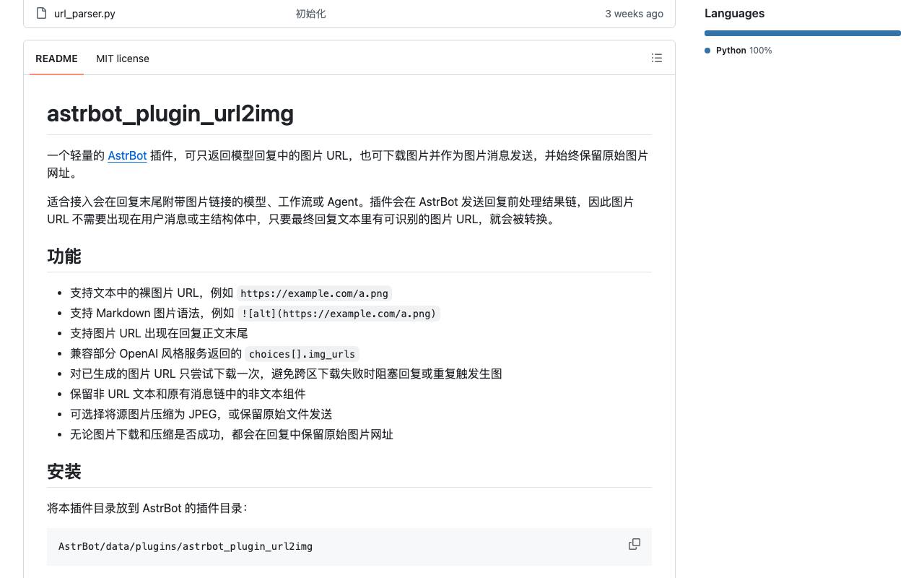Viewport: 924px width, 578px height.
Task: Click the bullet "保留非 URL 文本和原有消息链中的非文本组件"
Action: [x=188, y=394]
